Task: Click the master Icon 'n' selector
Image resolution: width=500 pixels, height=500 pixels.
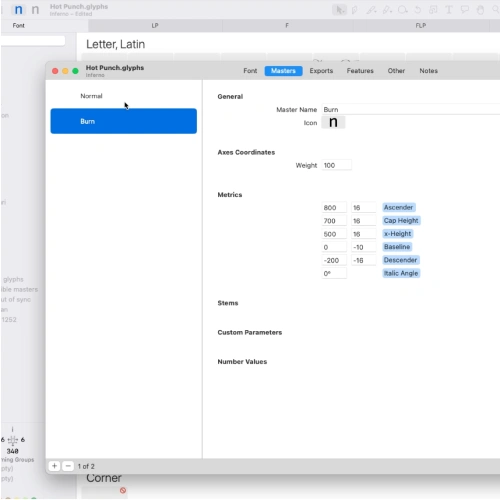Action: coord(333,122)
